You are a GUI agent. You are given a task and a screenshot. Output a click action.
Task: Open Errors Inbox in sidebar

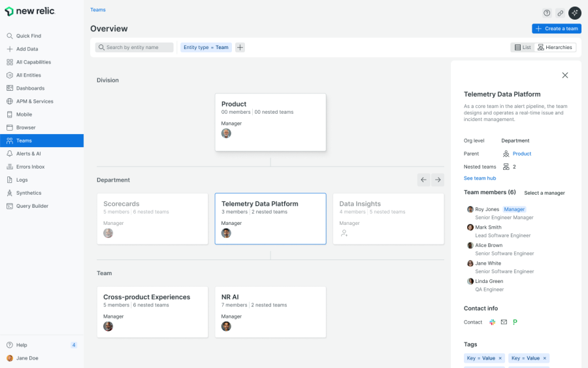[42, 167]
